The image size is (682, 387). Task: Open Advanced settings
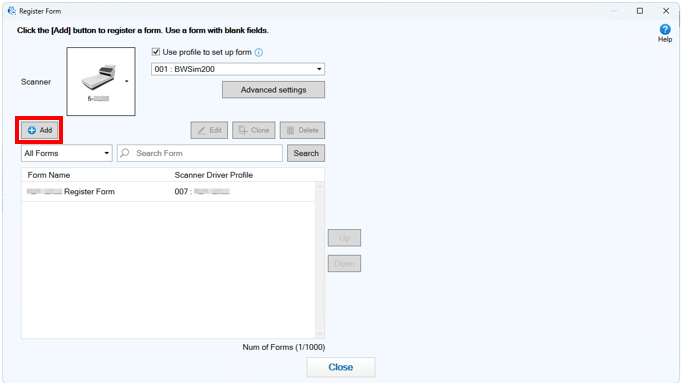273,90
